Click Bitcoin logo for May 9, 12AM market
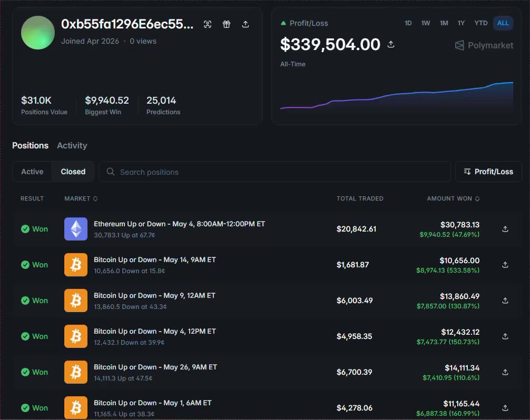The width and height of the screenshot is (530, 420). 76,301
